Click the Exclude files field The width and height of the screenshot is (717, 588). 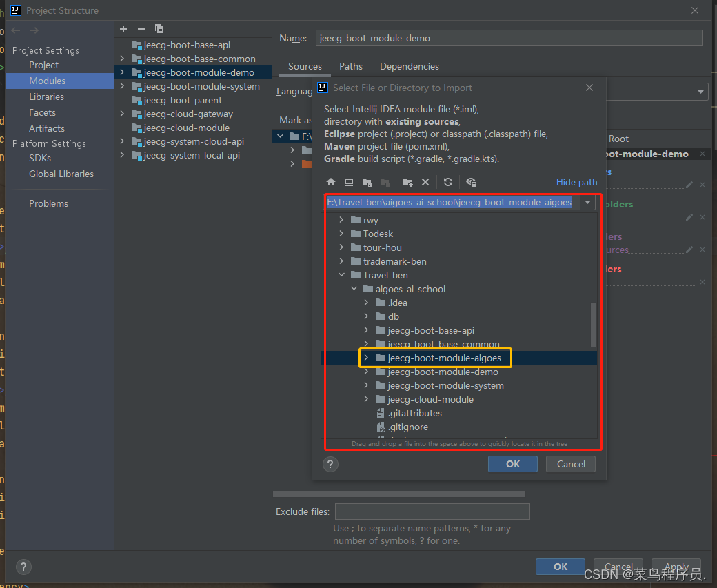(432, 511)
